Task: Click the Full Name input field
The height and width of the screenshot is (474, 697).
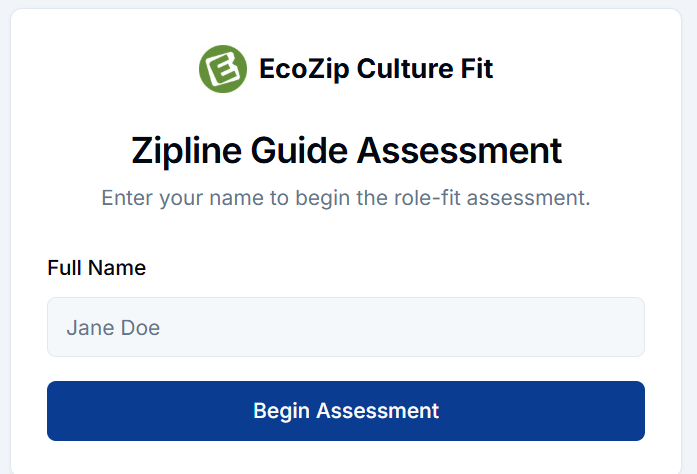Action: pos(345,327)
